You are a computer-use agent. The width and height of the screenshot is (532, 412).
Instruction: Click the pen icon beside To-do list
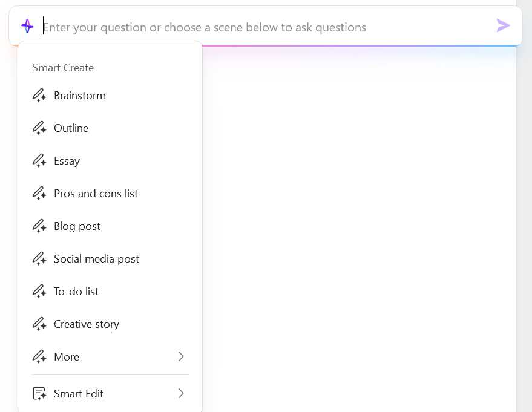point(39,292)
